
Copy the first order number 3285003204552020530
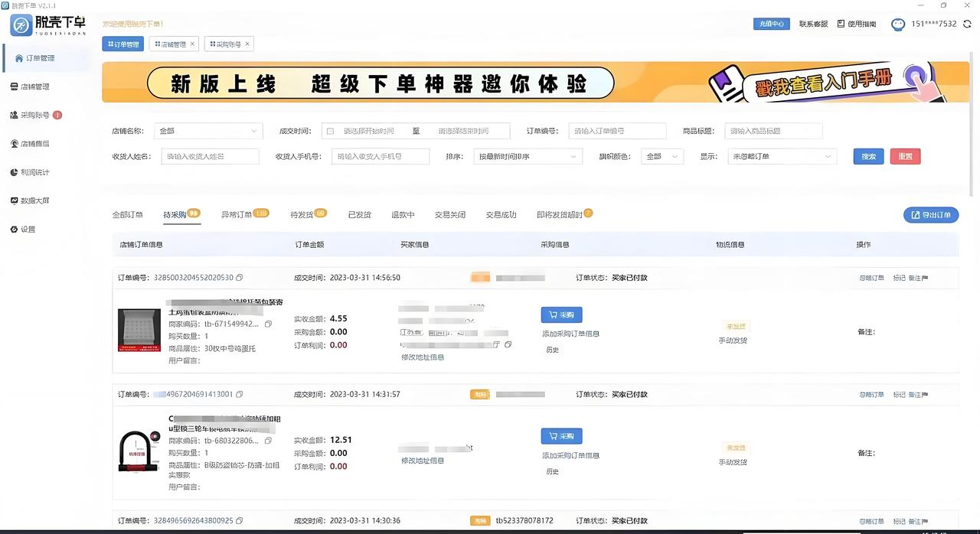coord(240,278)
